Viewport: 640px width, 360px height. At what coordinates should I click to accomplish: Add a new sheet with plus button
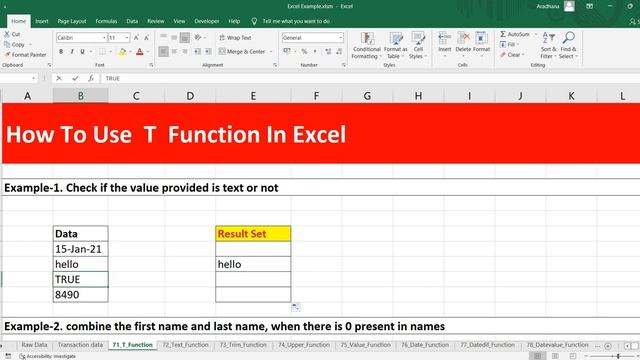(608, 346)
